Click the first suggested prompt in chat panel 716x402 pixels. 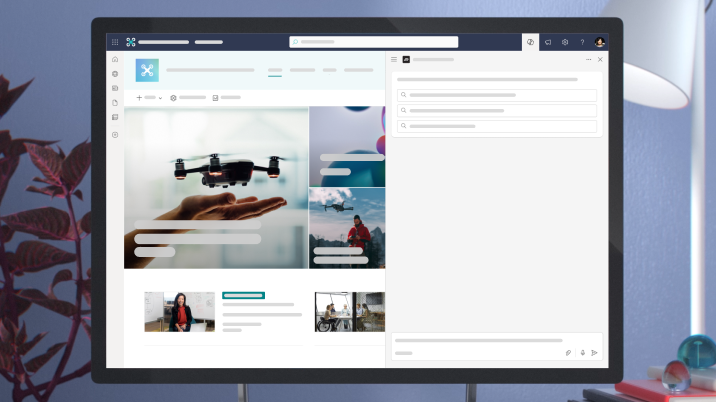tap(497, 95)
